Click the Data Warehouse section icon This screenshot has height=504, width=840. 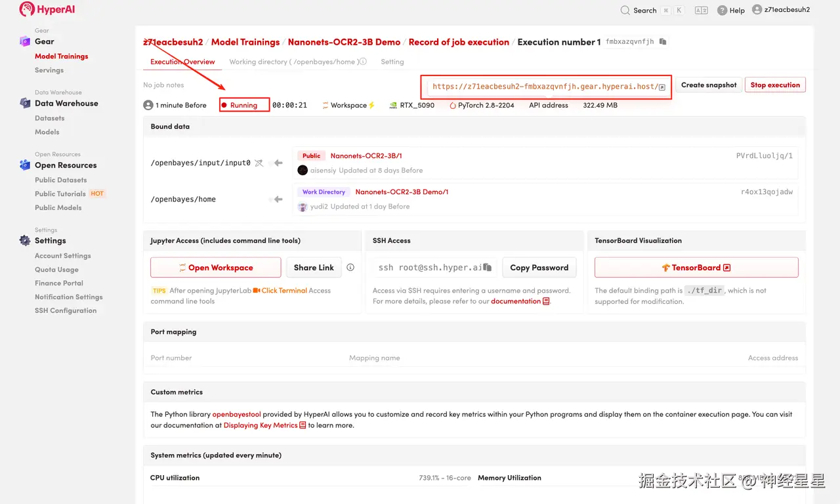point(25,103)
